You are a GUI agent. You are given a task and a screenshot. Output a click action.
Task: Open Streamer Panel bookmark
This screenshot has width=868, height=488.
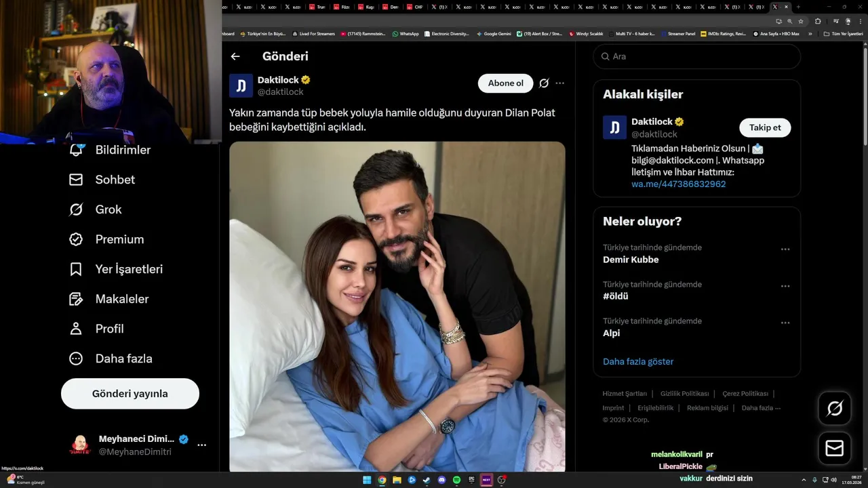(x=677, y=33)
